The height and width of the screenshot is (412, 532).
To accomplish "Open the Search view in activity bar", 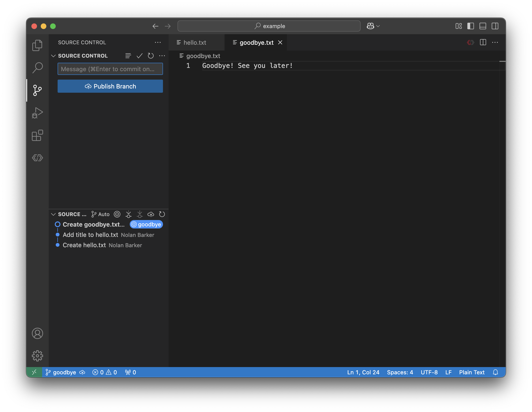I will 37,68.
